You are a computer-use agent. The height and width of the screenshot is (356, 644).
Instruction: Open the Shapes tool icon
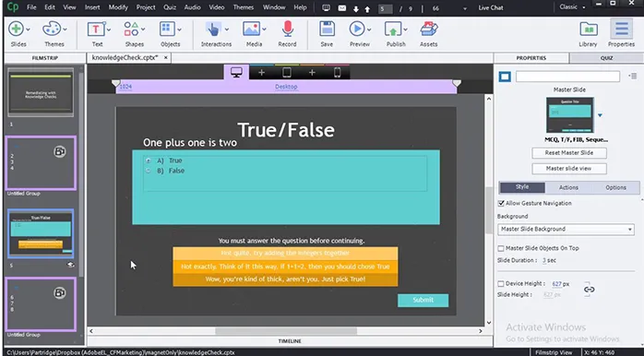point(131,30)
